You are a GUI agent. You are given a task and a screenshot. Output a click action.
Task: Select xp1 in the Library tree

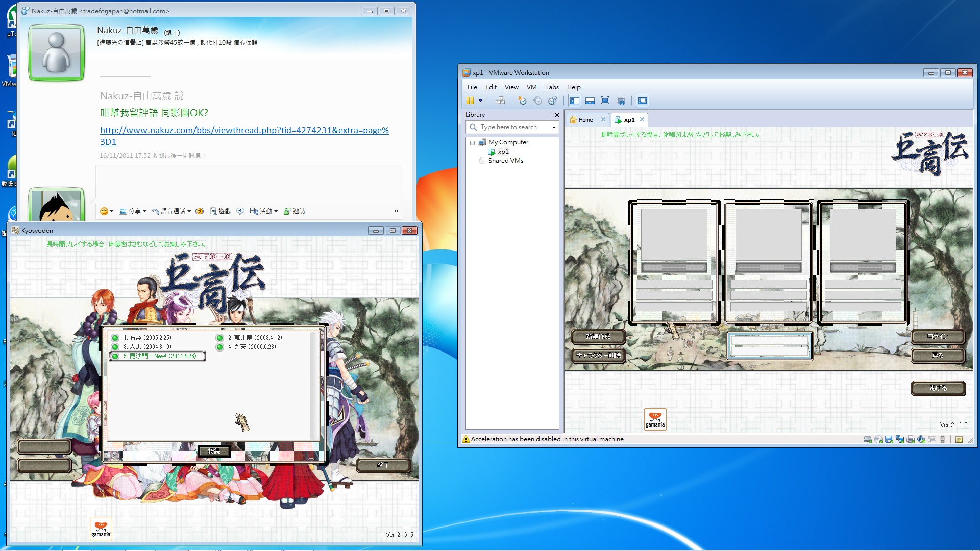(x=503, y=152)
